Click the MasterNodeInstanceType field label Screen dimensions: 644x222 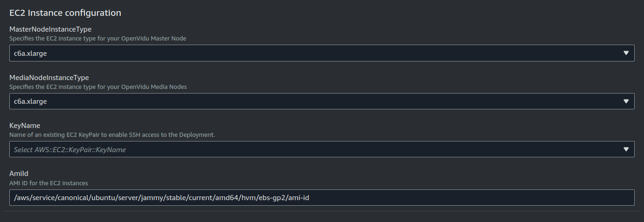(50, 29)
